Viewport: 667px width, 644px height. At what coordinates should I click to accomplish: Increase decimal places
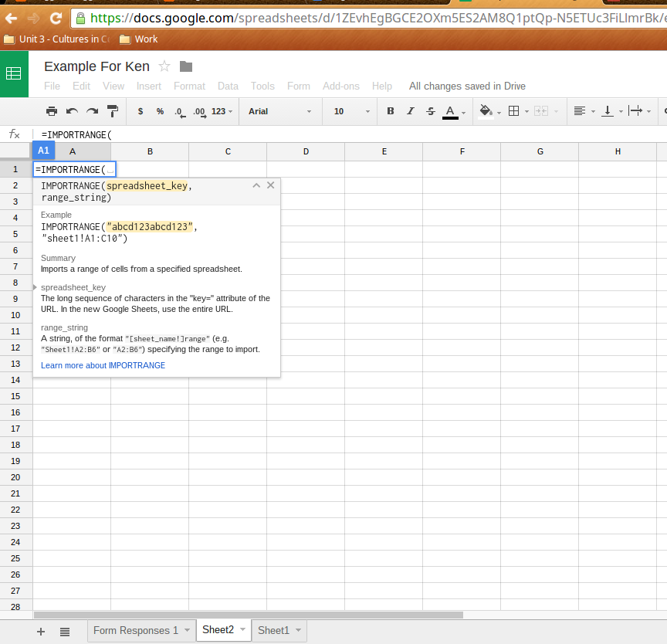click(199, 112)
